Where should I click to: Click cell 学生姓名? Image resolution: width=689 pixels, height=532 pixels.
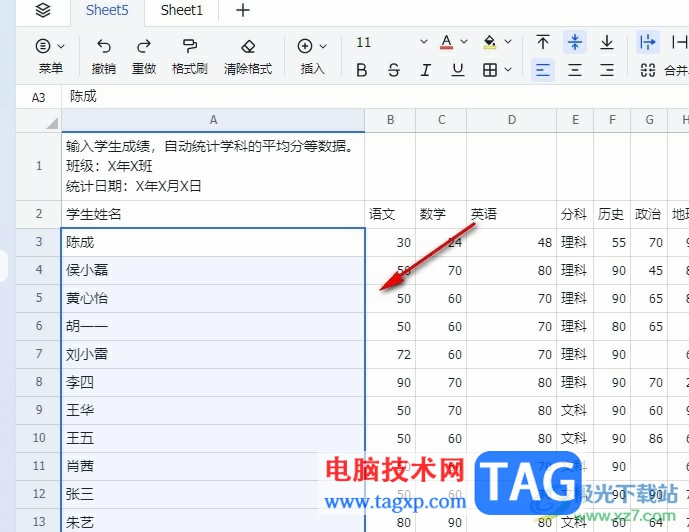coord(213,214)
